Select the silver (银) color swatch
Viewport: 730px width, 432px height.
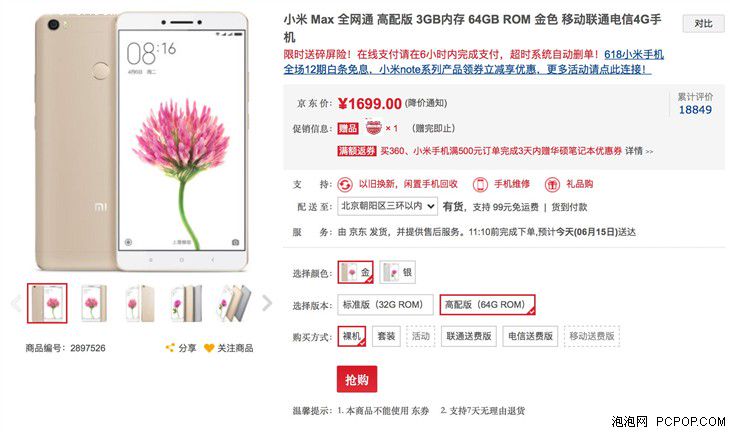tap(398, 272)
